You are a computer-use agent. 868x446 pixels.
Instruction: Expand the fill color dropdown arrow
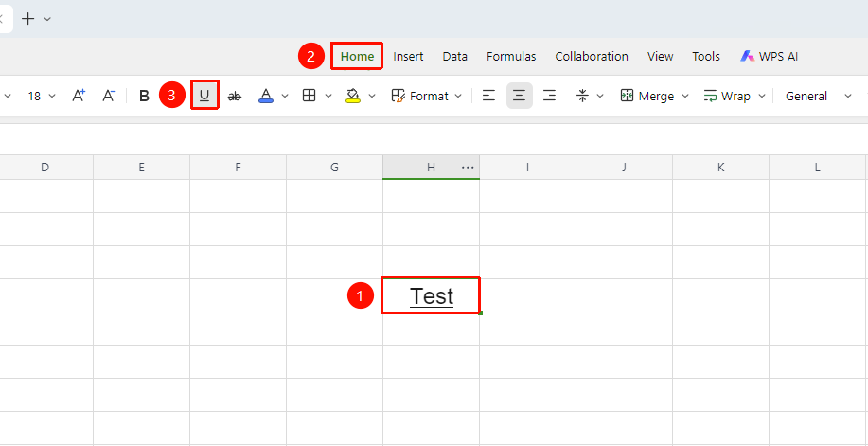372,96
